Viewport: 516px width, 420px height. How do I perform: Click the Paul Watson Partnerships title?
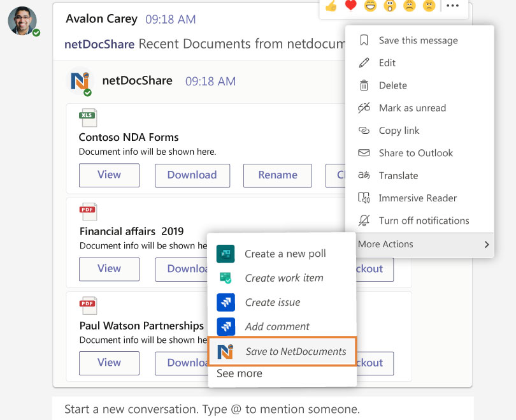142,325
